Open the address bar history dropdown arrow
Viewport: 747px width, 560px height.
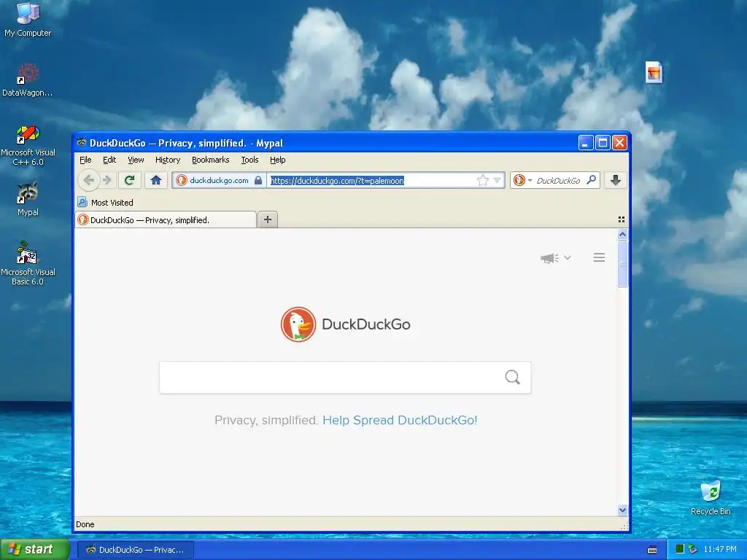(x=498, y=181)
